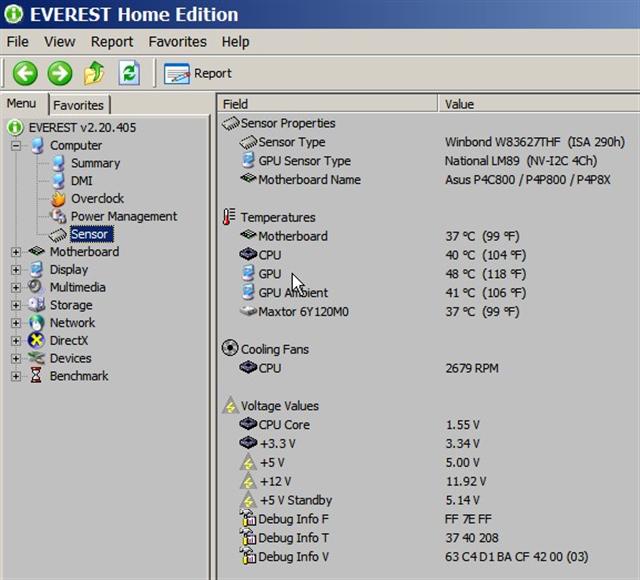
Task: Open the Report wizard in toolbar
Action: (198, 73)
